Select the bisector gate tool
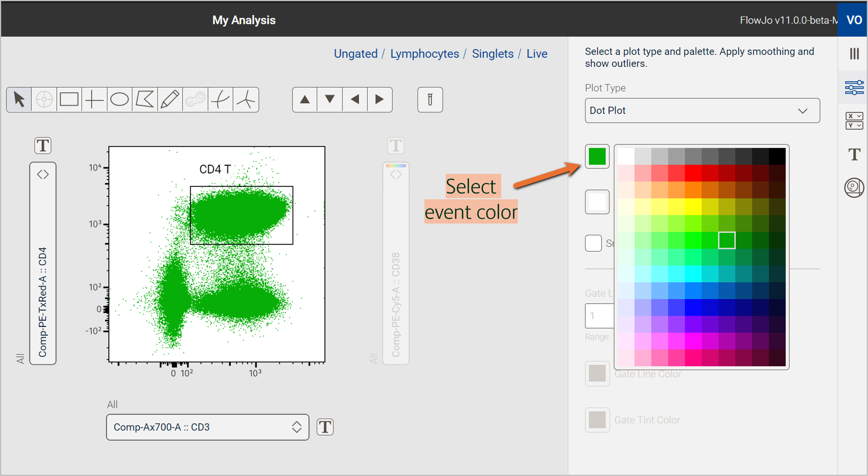The height and width of the screenshot is (476, 868). 220,99
